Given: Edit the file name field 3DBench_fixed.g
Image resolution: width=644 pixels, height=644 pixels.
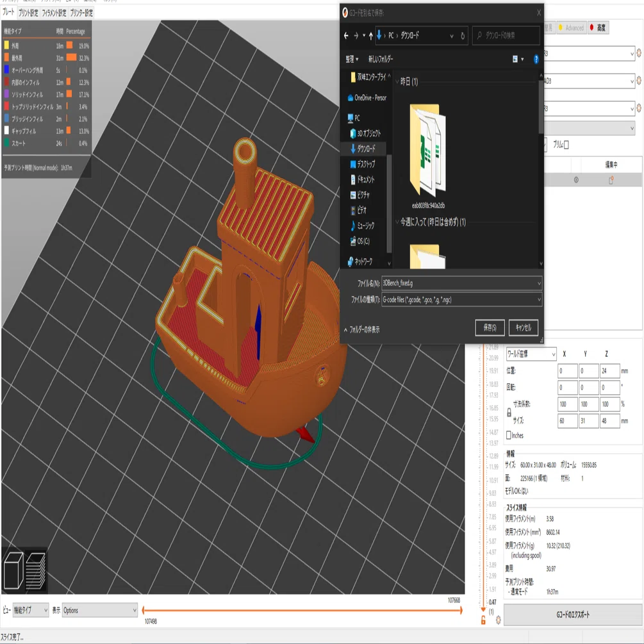Looking at the screenshot, I should click(461, 283).
